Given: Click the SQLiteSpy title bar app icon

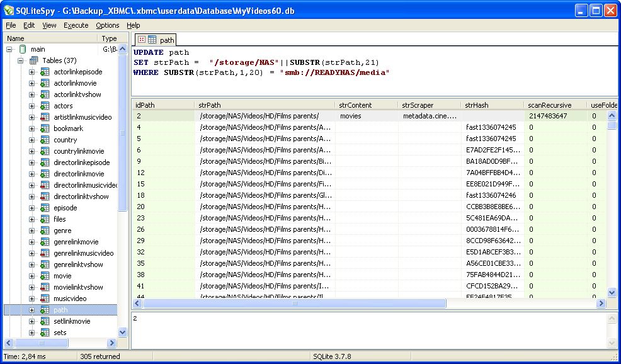Looking at the screenshot, I should pyautogui.click(x=8, y=11).
